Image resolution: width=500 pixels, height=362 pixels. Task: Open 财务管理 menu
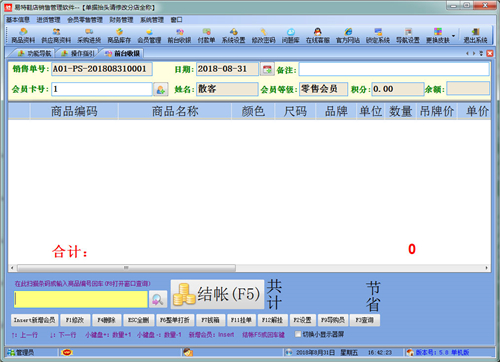click(x=121, y=20)
